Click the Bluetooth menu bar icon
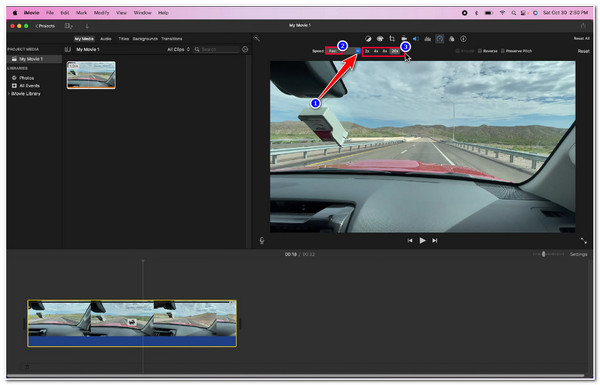Screen dimensions: 600x385 pos(476,13)
